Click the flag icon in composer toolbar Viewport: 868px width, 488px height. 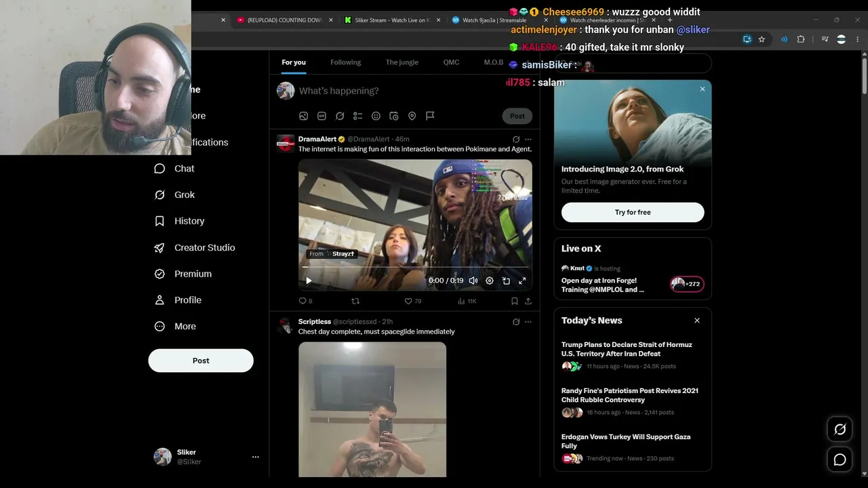click(430, 116)
